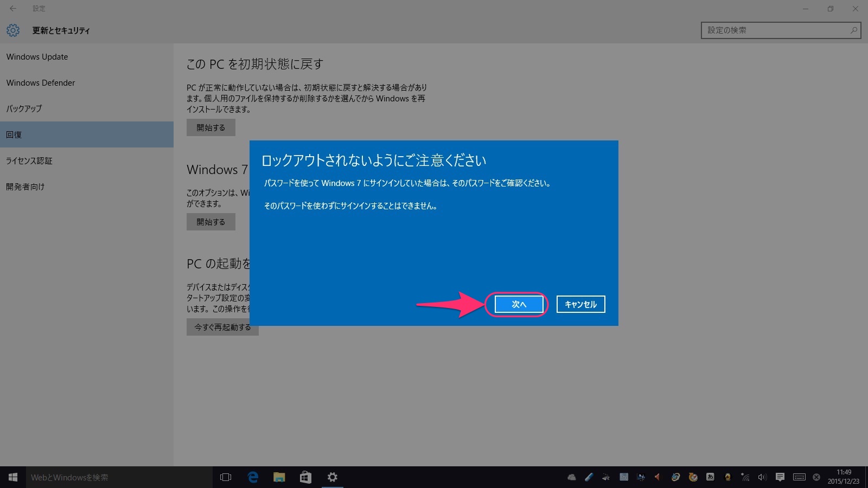Image resolution: width=868 pixels, height=488 pixels.
Task: Click the back arrow in the title bar
Action: coord(13,8)
